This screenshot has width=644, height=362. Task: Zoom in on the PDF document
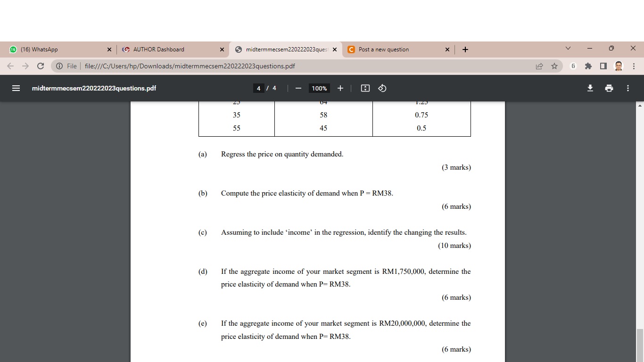tap(340, 88)
